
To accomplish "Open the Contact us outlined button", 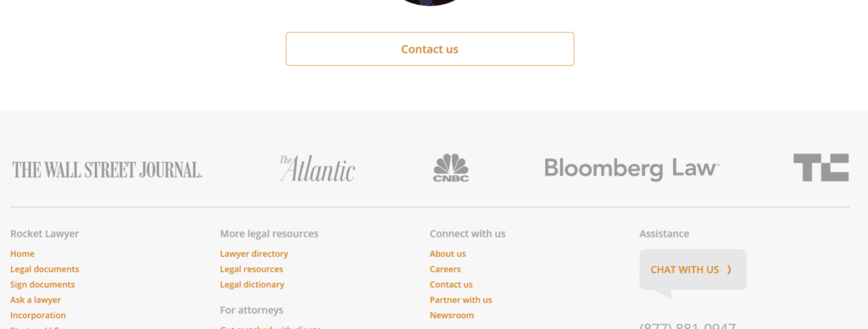I will point(430,48).
